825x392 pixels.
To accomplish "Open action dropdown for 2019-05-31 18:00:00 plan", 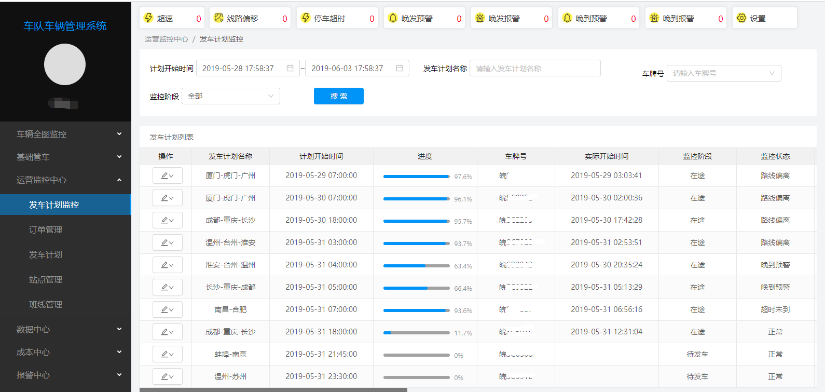I will click(x=167, y=332).
